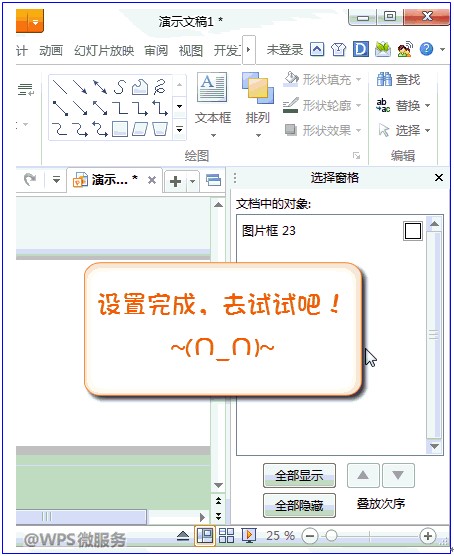
Task: Go to previous slide double-arrow
Action: (218, 501)
